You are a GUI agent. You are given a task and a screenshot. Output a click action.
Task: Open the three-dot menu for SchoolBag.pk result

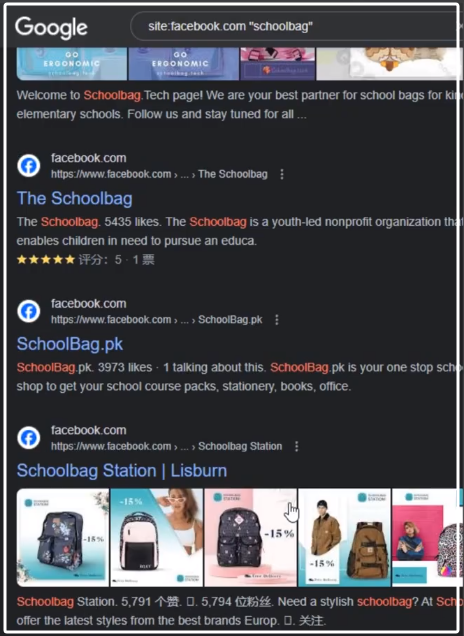pyautogui.click(x=277, y=320)
